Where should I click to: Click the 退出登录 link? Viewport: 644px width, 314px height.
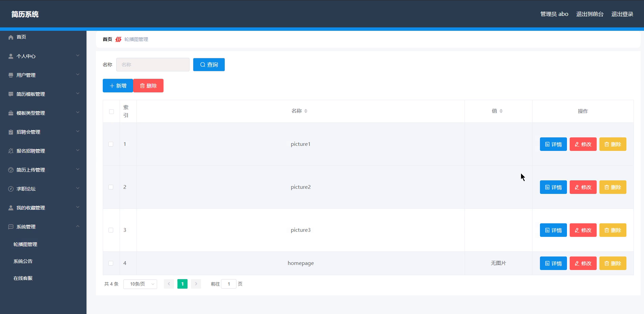click(x=622, y=14)
